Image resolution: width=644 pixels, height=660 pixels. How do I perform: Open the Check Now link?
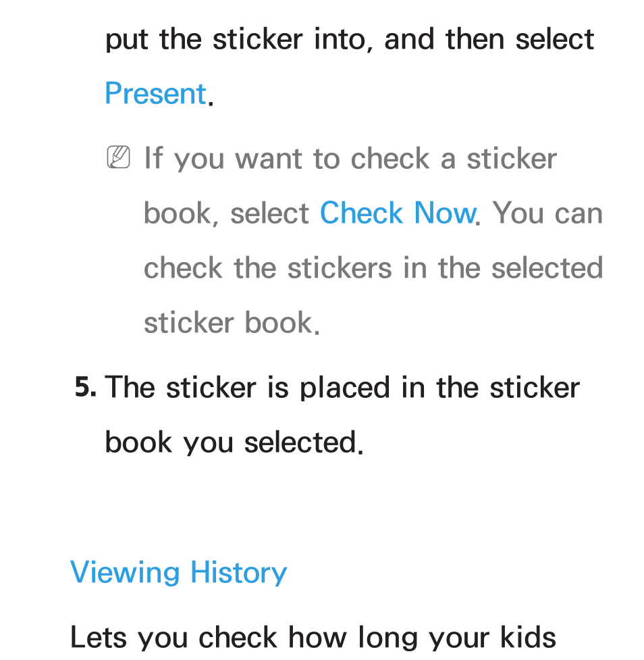[x=398, y=213]
